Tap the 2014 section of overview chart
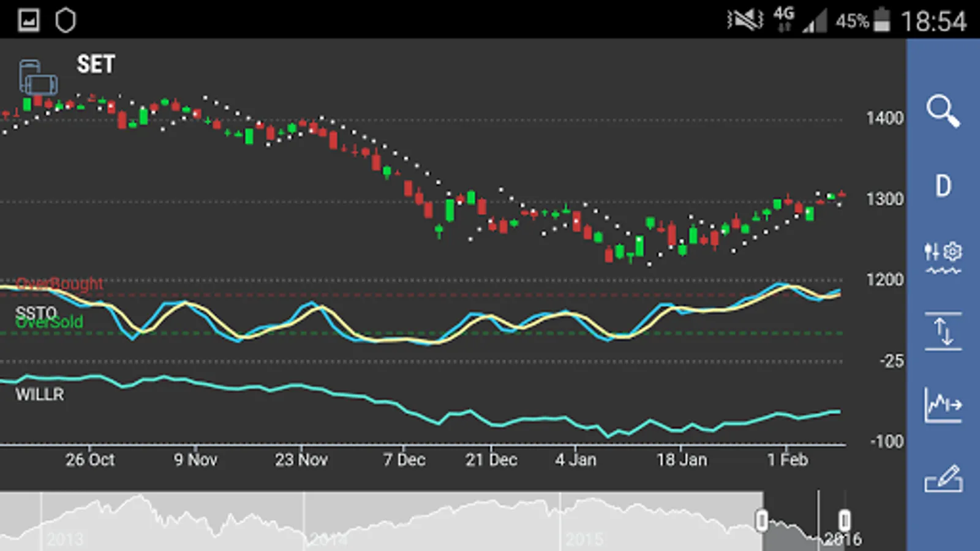The height and width of the screenshot is (551, 980). pos(328,539)
